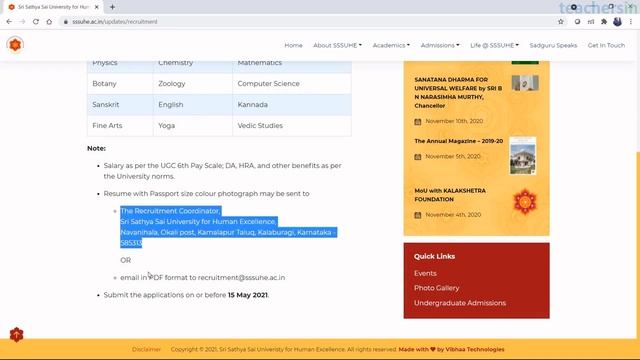Screen dimensions: 640x360
Task: Click the Note: heading
Action: point(96,149)
